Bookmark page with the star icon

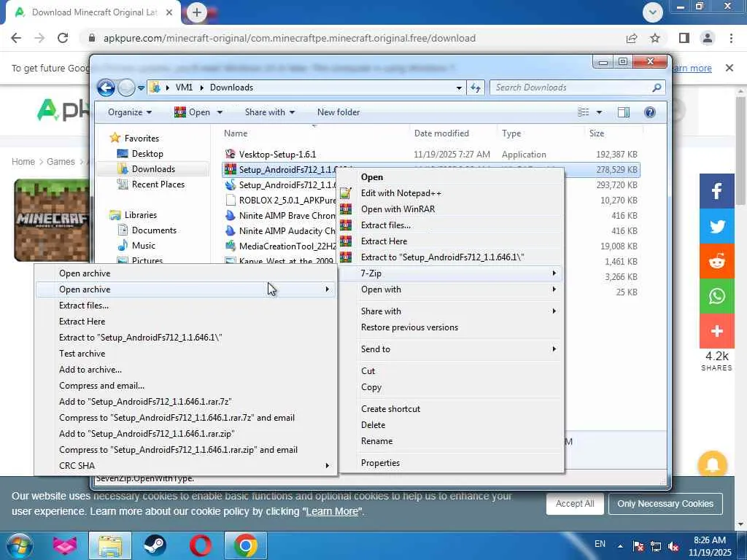[x=655, y=38]
